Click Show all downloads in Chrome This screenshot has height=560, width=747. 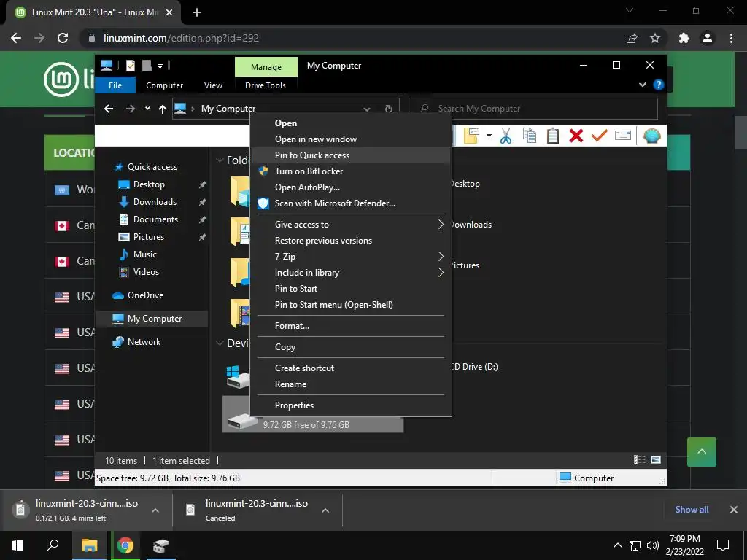coord(692,510)
